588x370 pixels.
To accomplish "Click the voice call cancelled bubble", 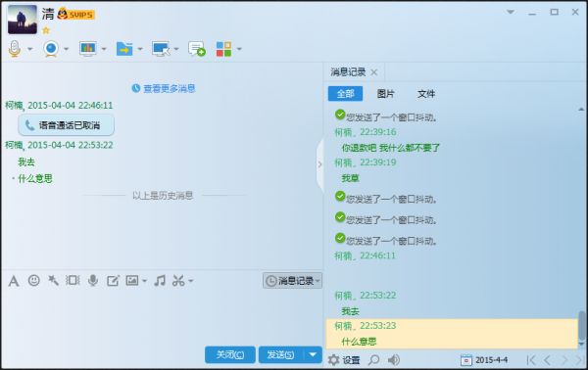I will 66,125.
